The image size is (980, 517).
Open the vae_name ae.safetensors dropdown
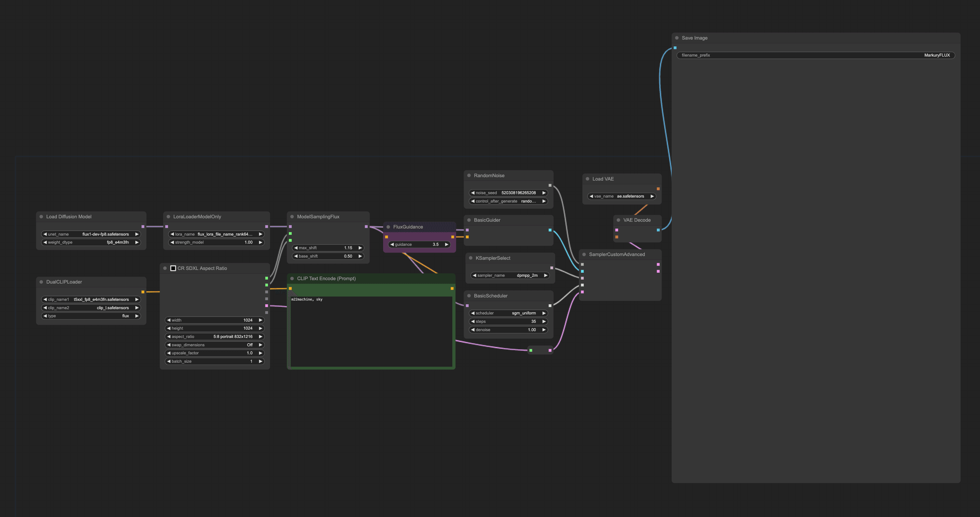pos(622,196)
